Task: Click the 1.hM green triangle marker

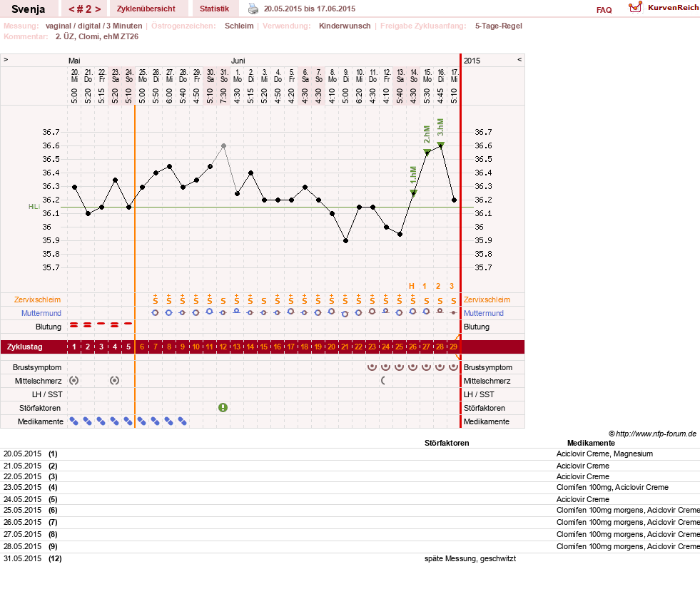Action: pos(413,193)
